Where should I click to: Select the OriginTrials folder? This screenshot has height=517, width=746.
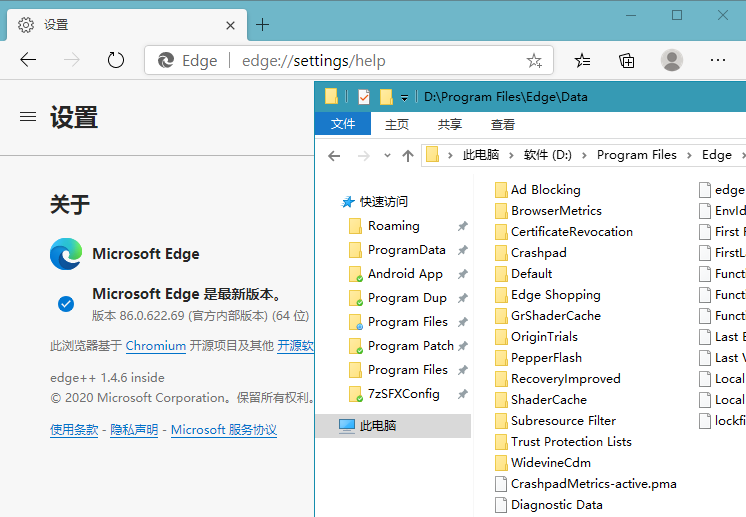pos(536,337)
